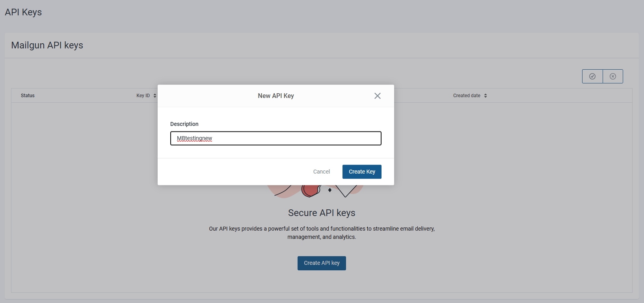This screenshot has width=644, height=303.
Task: Click the circled checkmark icon button
Action: 592,76
